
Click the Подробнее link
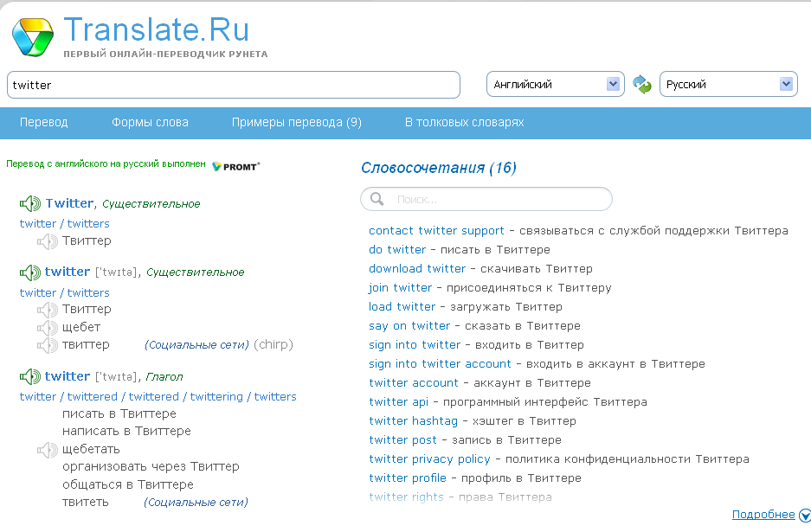click(763, 515)
